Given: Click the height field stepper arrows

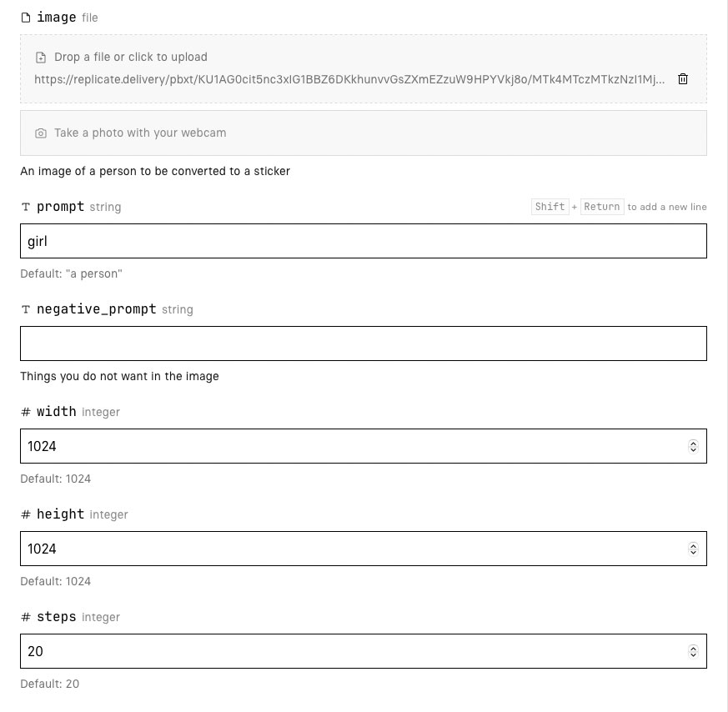Looking at the screenshot, I should (x=693, y=549).
